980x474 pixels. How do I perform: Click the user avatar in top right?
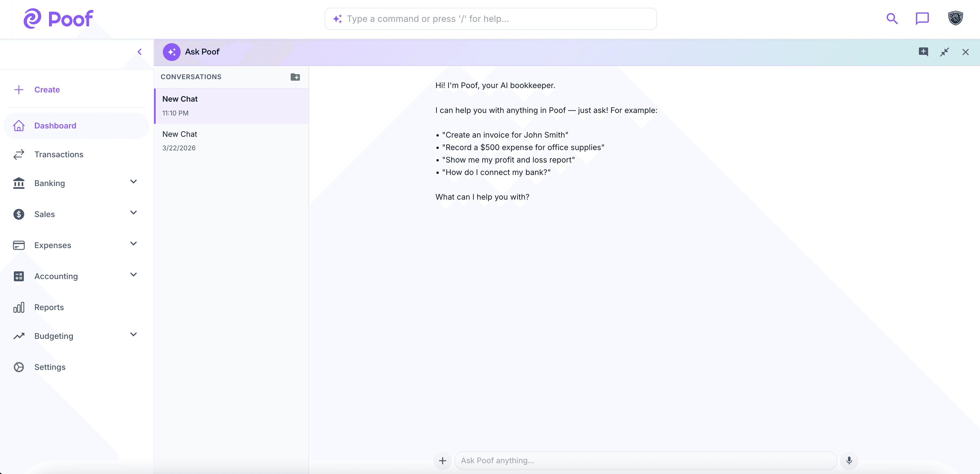(956, 18)
